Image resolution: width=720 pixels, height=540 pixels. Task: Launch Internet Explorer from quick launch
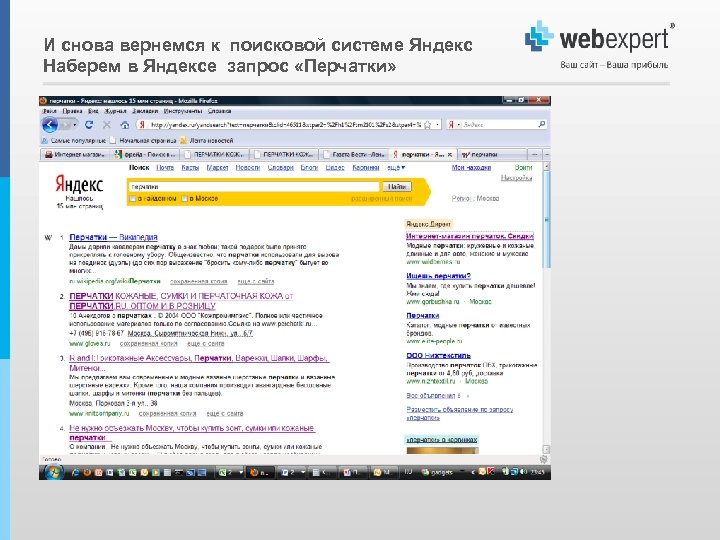tap(76, 472)
